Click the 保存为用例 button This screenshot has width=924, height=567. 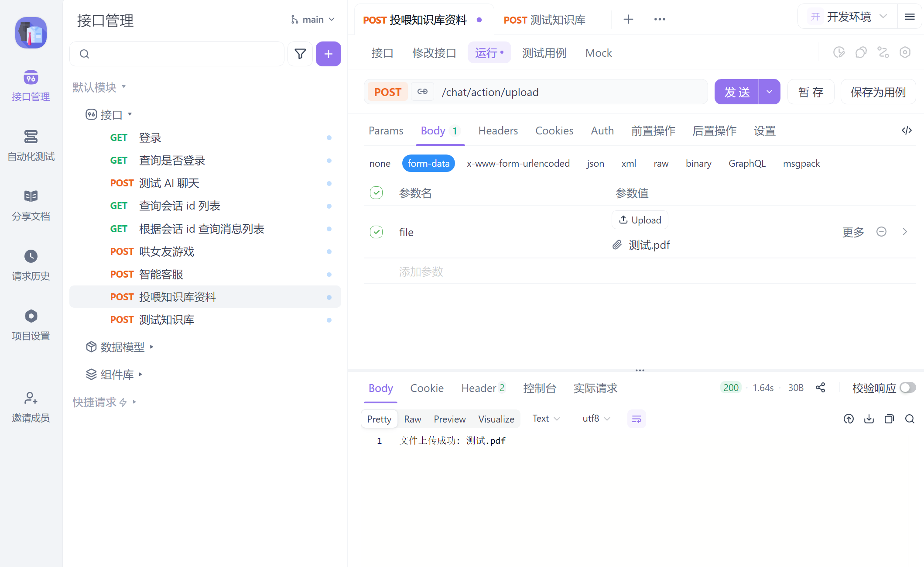tap(878, 92)
